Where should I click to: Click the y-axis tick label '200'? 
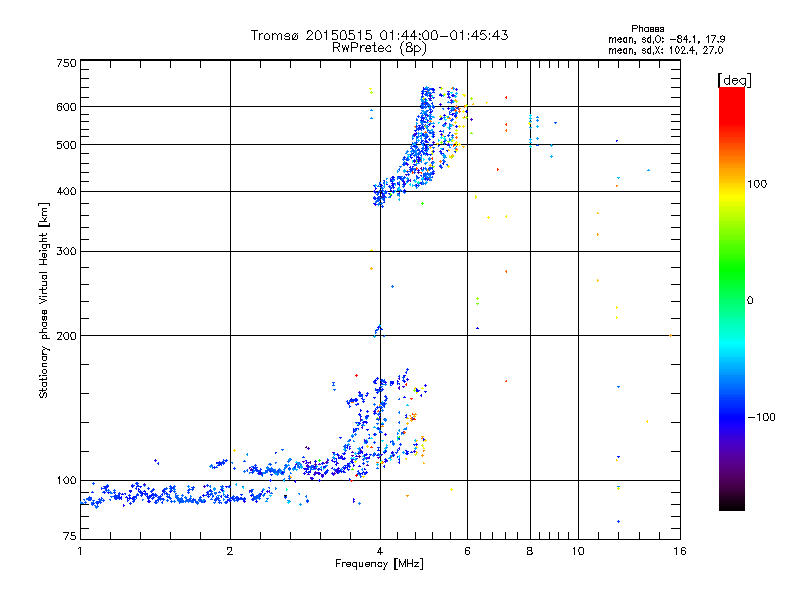point(66,336)
